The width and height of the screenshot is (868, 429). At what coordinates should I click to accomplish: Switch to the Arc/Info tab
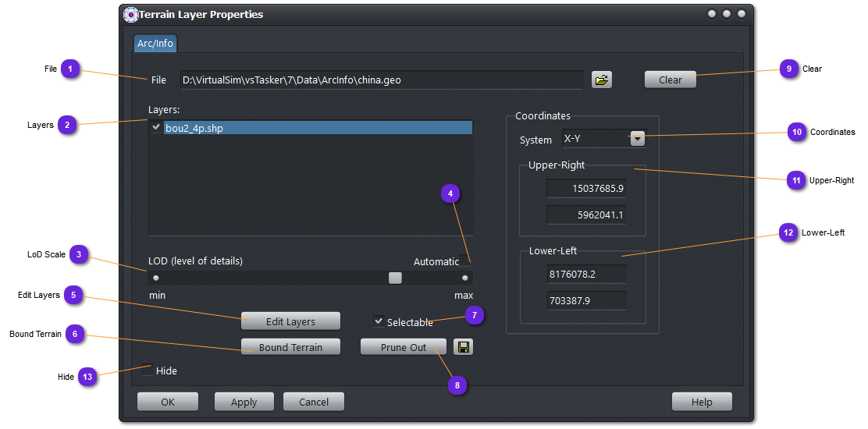[x=155, y=43]
